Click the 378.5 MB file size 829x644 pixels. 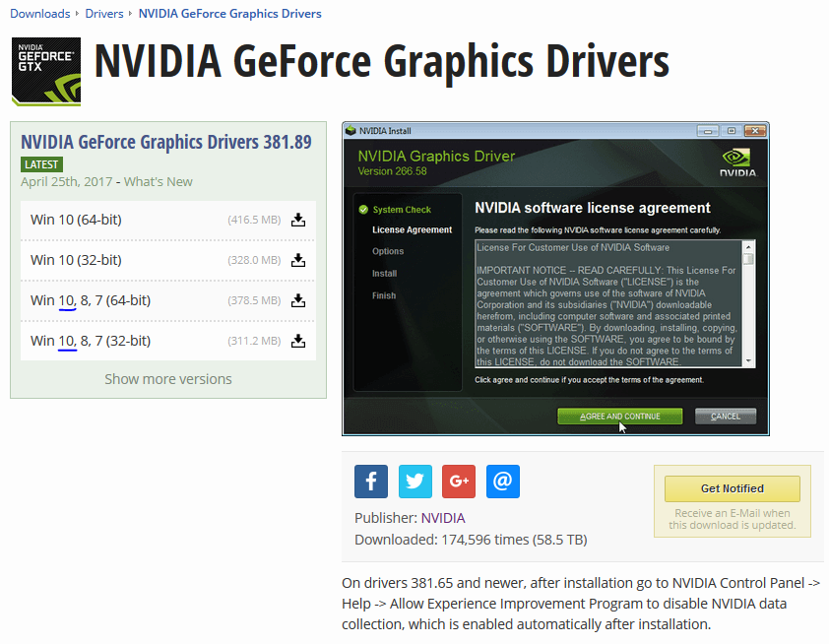point(254,300)
